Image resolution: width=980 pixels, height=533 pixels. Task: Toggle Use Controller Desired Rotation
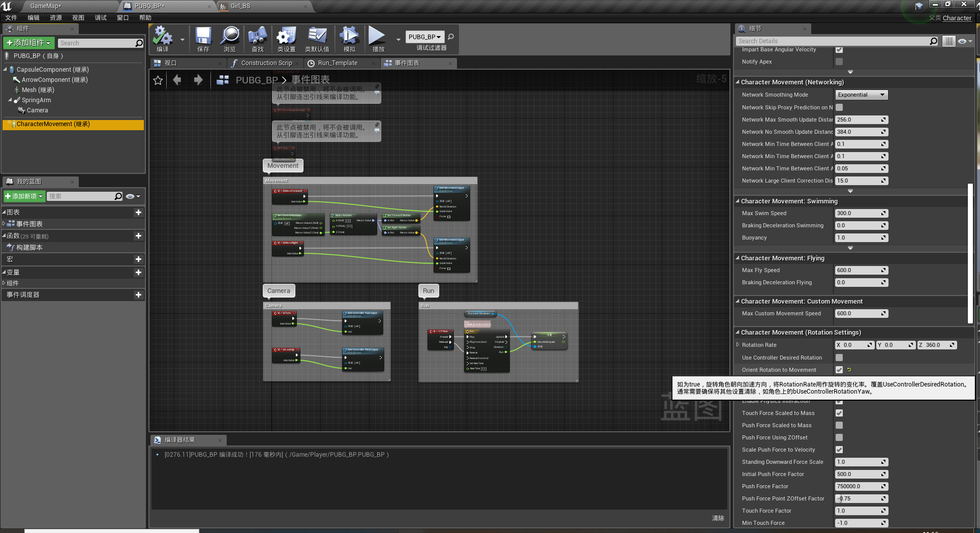click(x=839, y=358)
